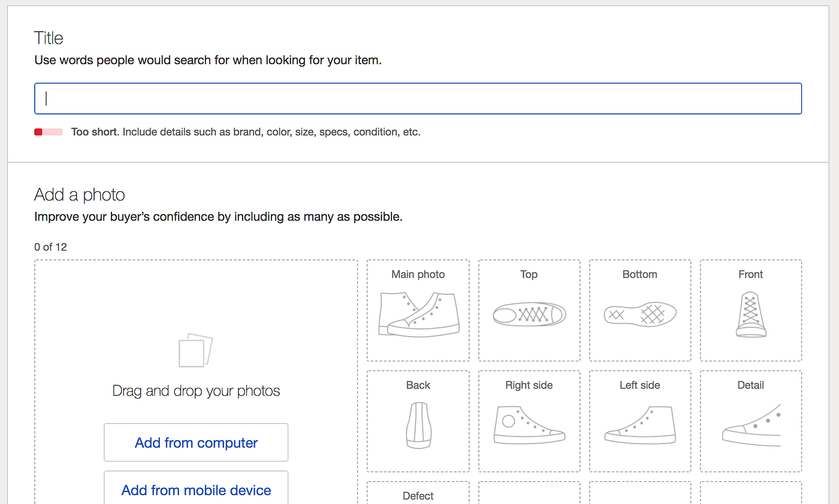The image size is (839, 504).
Task: Click the drag and drop photo area
Action: click(x=195, y=384)
